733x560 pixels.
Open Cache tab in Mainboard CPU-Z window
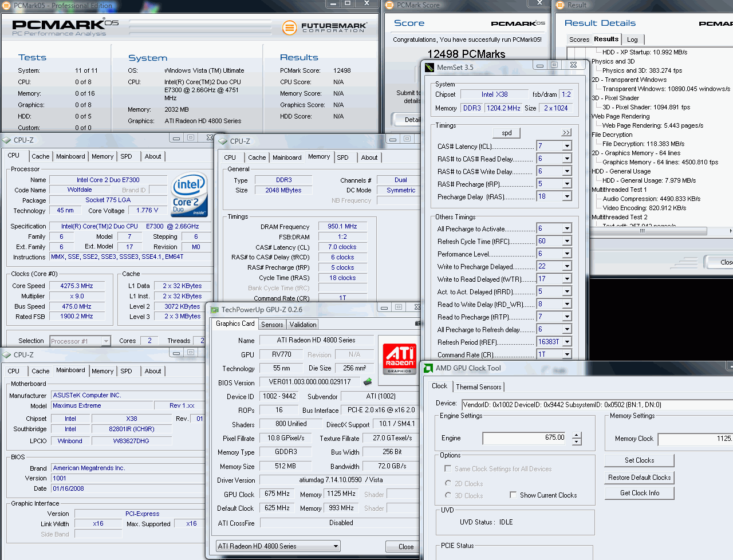click(40, 371)
